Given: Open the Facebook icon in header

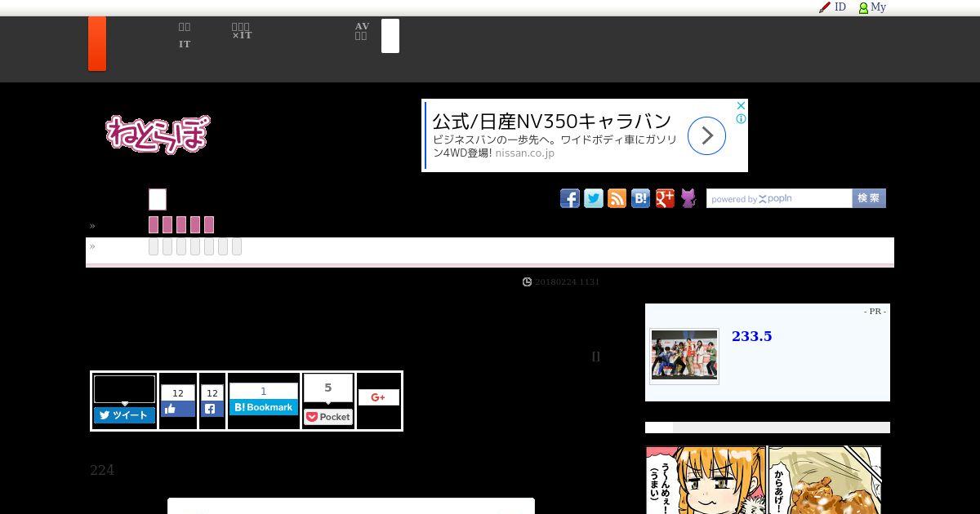Looking at the screenshot, I should point(570,198).
